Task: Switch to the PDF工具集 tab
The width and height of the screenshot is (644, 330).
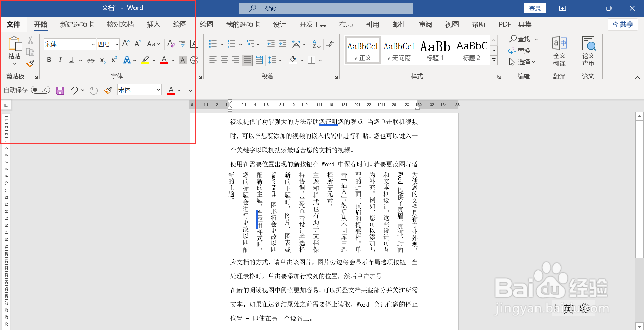Action: (515, 24)
